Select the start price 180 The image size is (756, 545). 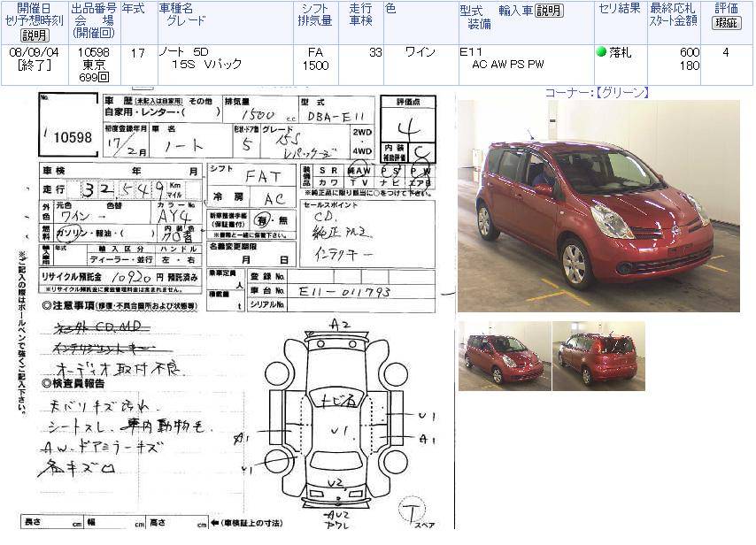pyautogui.click(x=690, y=65)
